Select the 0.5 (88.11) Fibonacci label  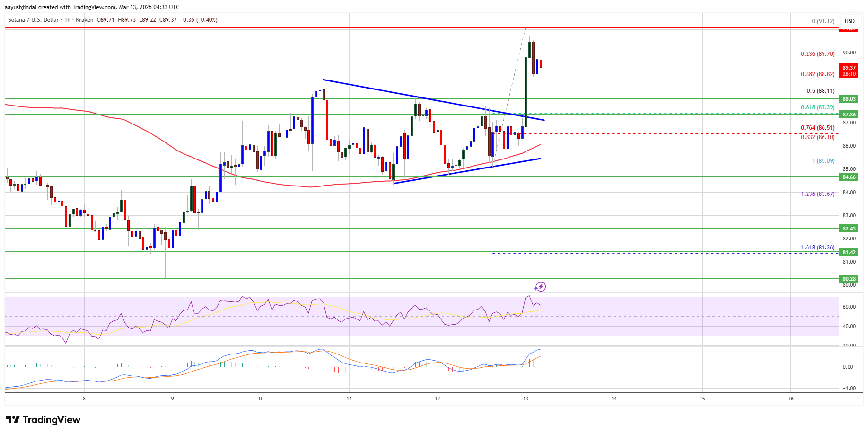(820, 91)
